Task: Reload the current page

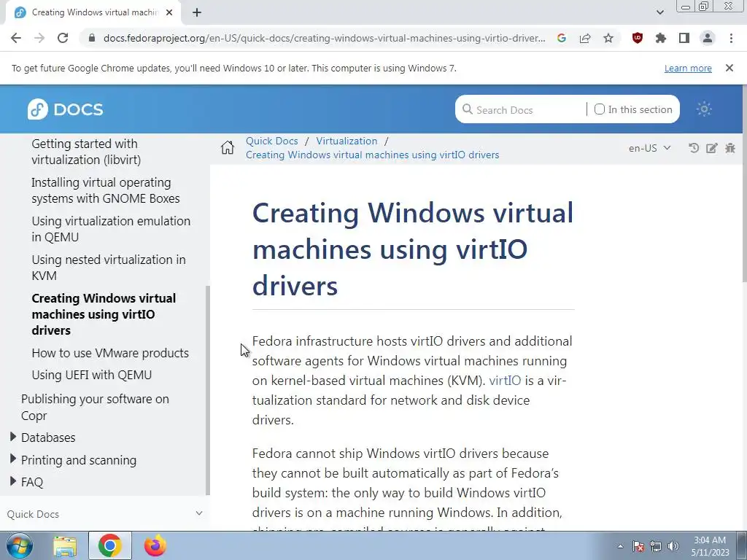Action: pos(63,38)
